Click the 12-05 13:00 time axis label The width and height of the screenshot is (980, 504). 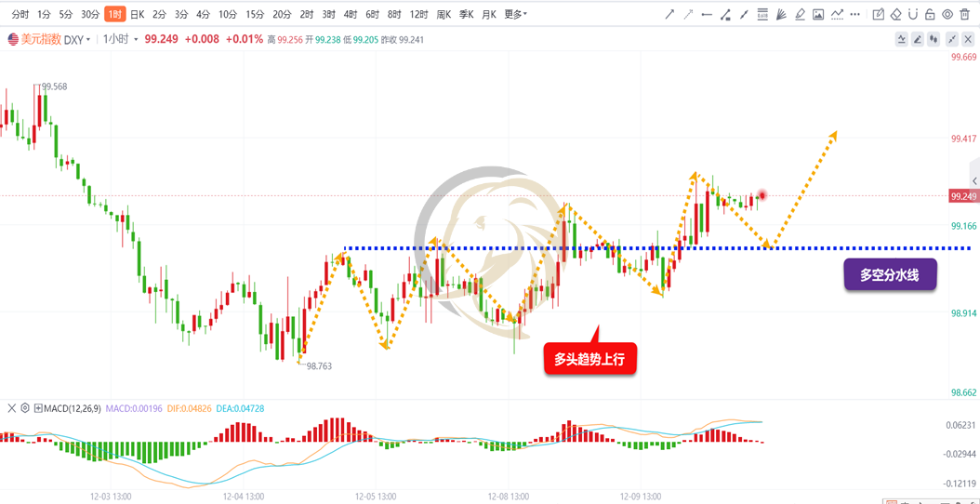(x=377, y=496)
